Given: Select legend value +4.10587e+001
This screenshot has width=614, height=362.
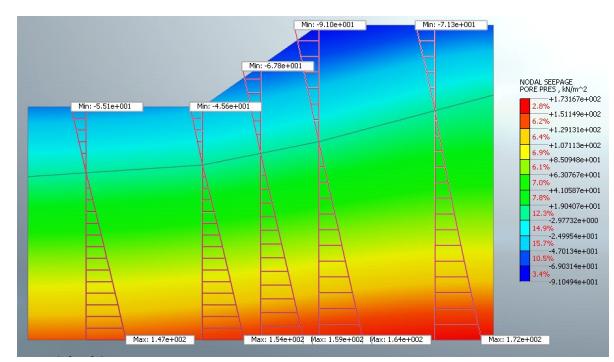Looking at the screenshot, I should pos(574,190).
